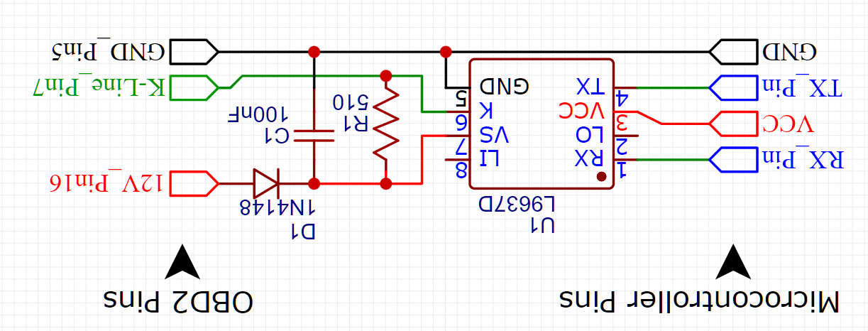Image resolution: width=868 pixels, height=331 pixels.
Task: Select the TX_Pin label text
Action: [x=801, y=88]
